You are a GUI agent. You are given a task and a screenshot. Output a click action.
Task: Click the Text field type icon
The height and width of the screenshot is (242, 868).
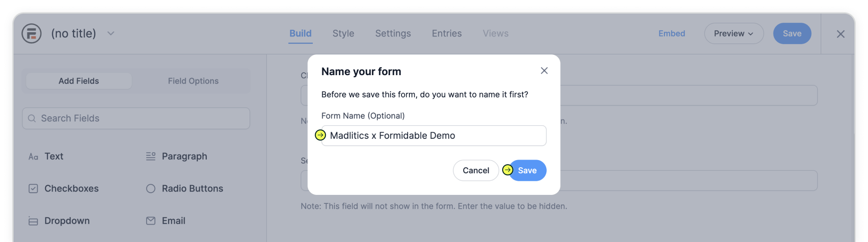33,157
